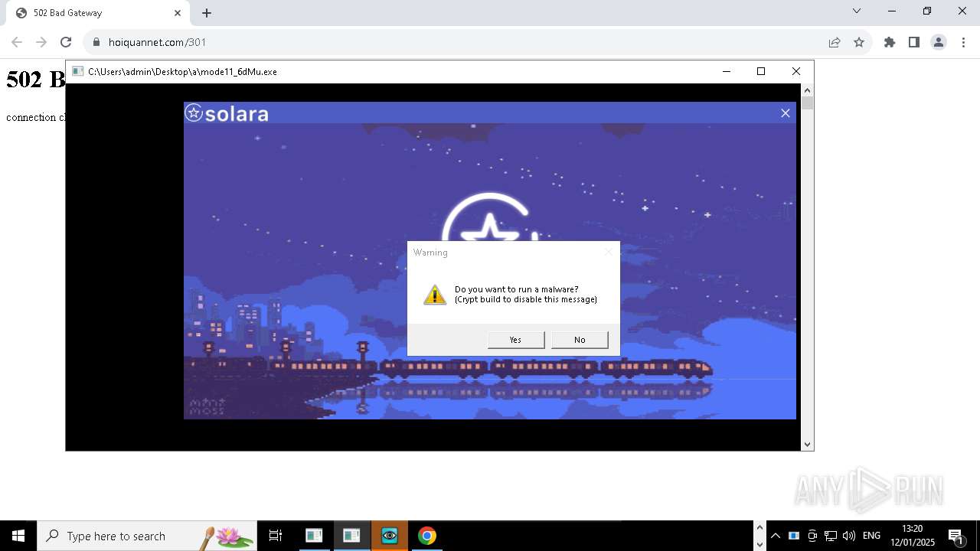Click the blue window tray icon

pos(794,536)
